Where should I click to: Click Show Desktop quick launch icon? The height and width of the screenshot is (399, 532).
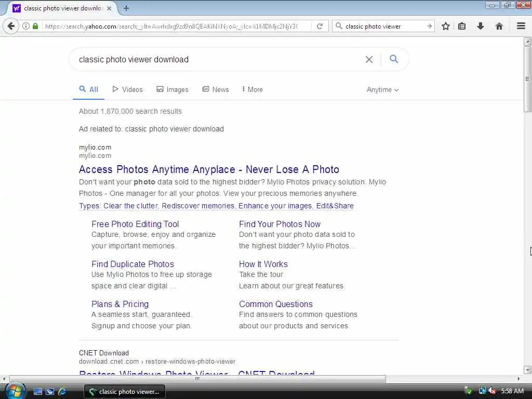click(37, 392)
